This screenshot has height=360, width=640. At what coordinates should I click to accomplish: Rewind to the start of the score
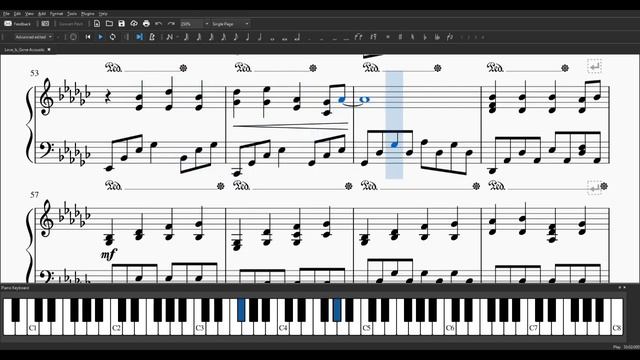pyautogui.click(x=88, y=37)
